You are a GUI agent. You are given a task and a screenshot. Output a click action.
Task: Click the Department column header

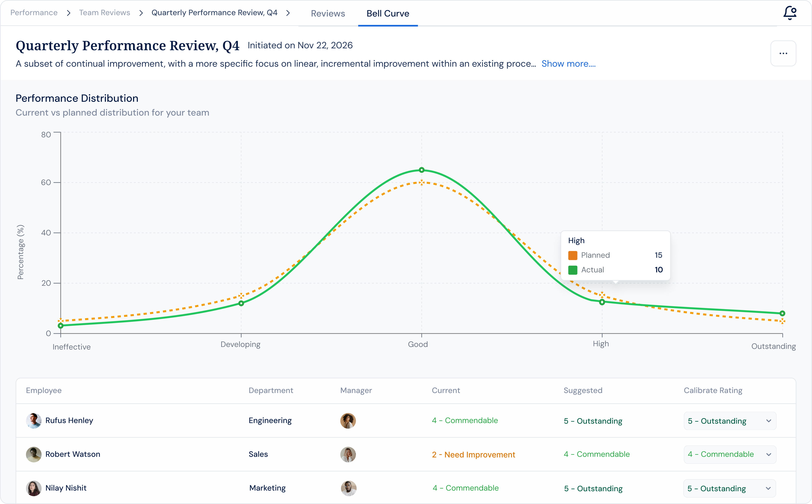coord(271,390)
